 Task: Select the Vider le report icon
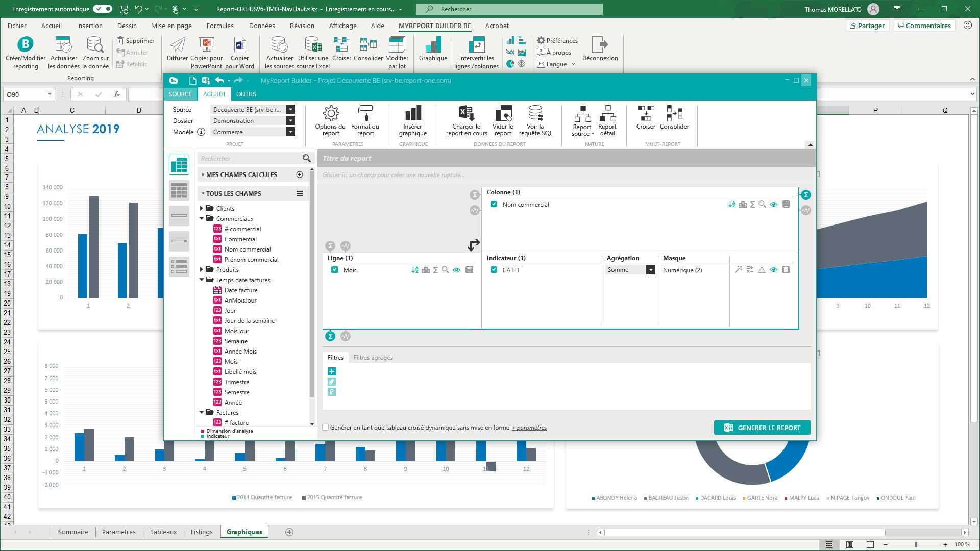pos(503,121)
